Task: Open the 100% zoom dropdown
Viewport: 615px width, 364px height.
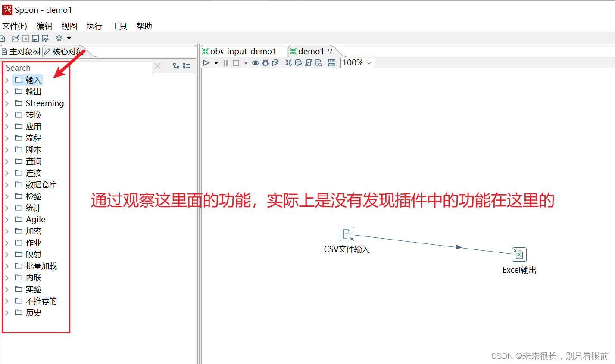Action: click(357, 63)
